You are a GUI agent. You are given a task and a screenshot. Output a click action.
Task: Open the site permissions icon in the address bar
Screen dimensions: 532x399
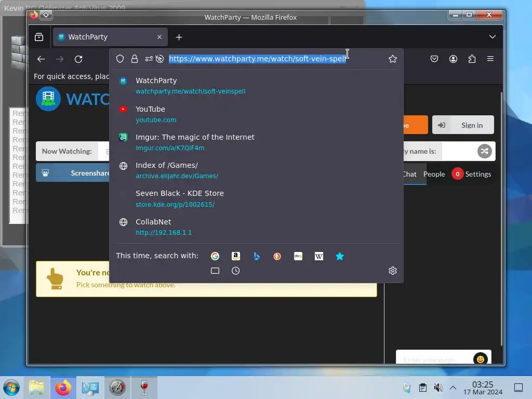149,59
